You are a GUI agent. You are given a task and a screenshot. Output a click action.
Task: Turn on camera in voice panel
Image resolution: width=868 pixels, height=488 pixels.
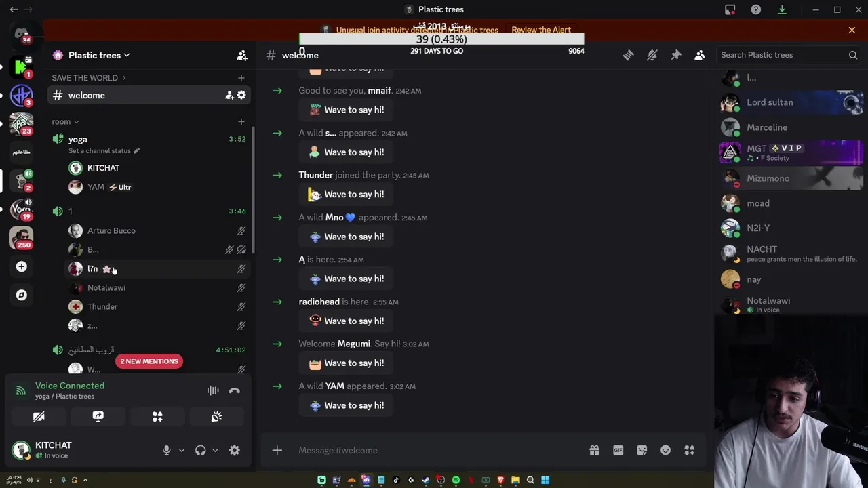[x=39, y=417]
